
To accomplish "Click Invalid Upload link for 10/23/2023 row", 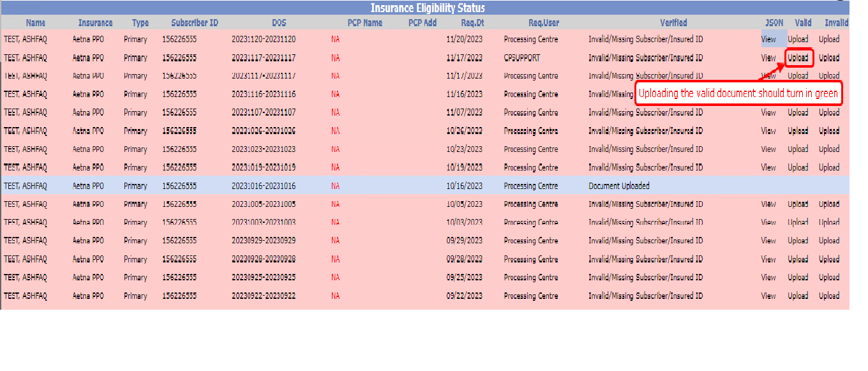I will 829,149.
